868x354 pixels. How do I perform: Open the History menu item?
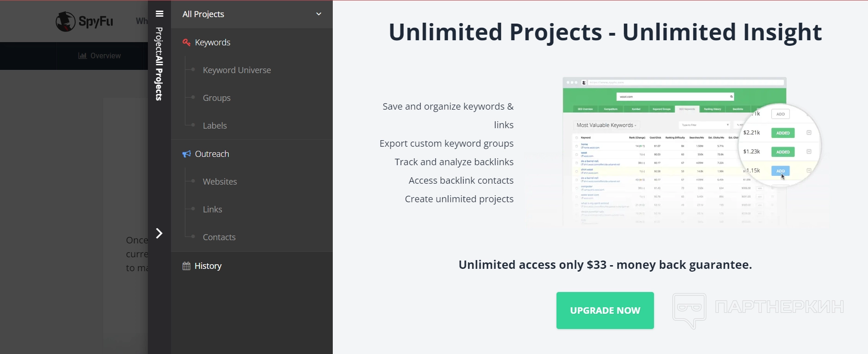208,266
